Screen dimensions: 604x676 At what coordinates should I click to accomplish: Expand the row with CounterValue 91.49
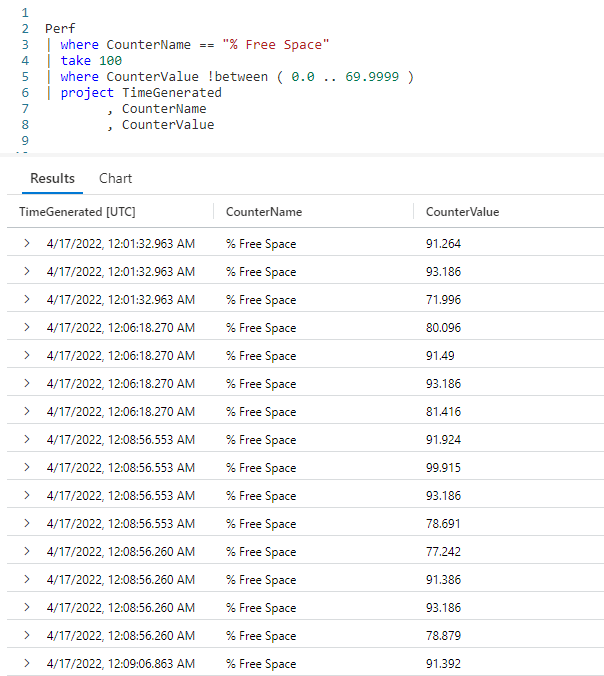coord(27,355)
